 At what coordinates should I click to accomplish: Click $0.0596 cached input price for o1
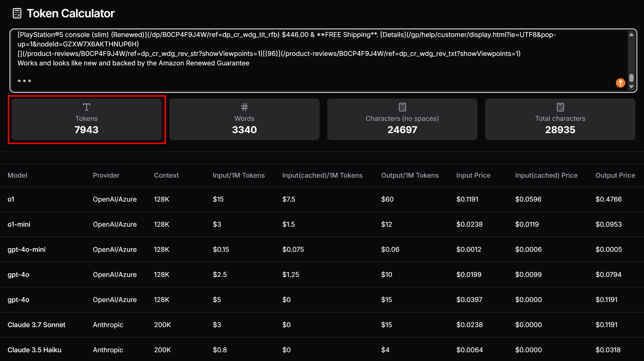click(x=528, y=199)
